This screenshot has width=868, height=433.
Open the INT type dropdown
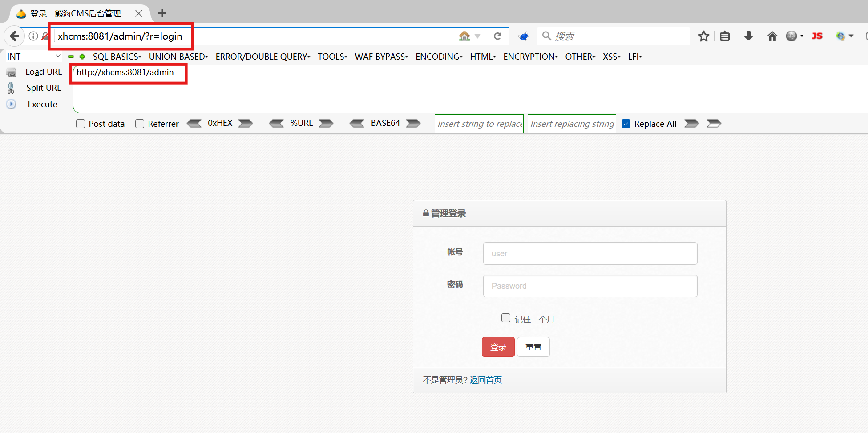[x=33, y=57]
